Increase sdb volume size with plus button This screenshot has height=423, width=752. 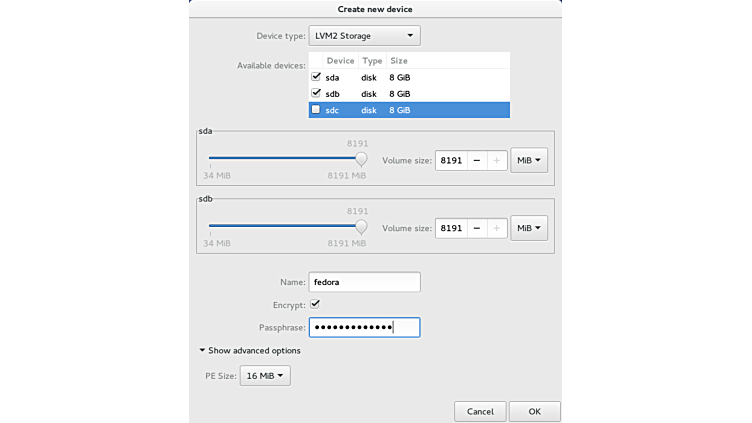(x=496, y=228)
